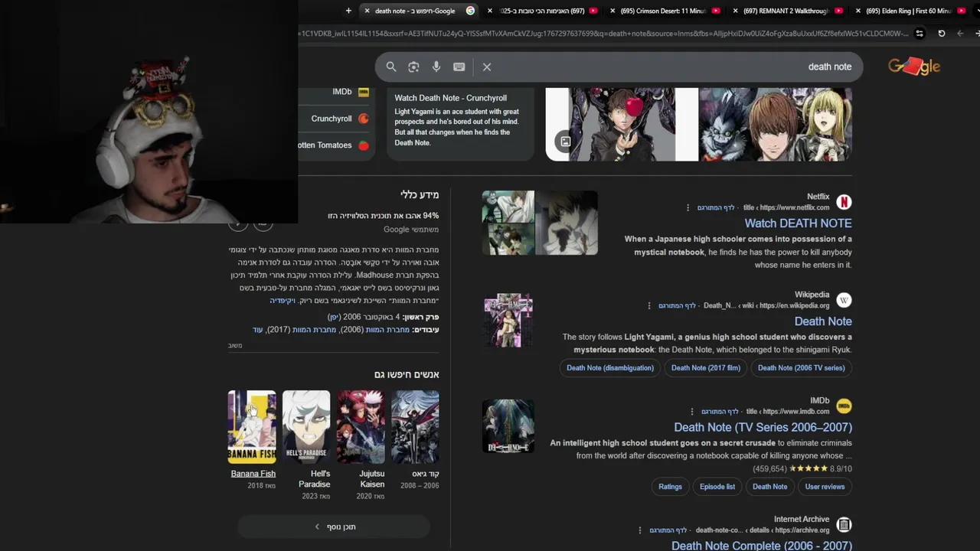Open the Death Note Wikipedia result title
Viewport: 980px width, 551px height.
(823, 321)
